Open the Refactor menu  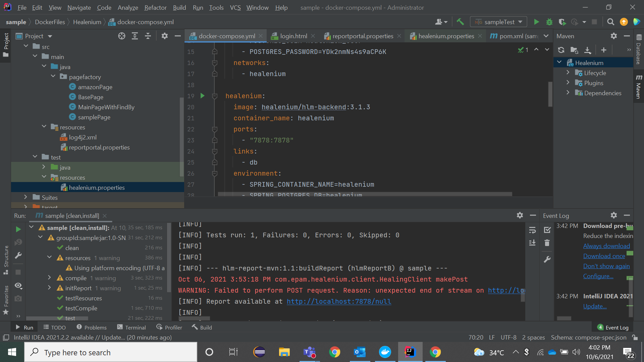tap(155, 7)
